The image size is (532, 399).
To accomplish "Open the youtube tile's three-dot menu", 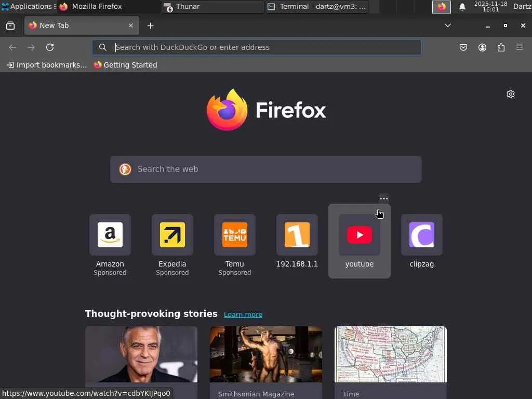I will point(384,198).
